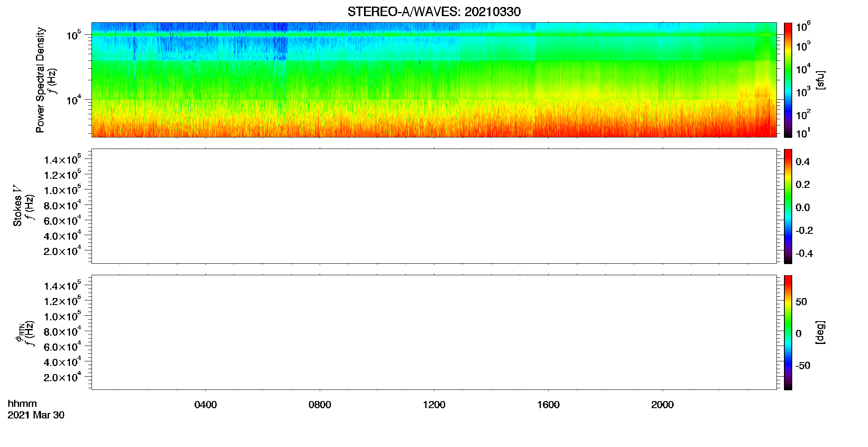868x447 pixels.
Task: Click the 1600 time tick label
Action: coord(548,404)
